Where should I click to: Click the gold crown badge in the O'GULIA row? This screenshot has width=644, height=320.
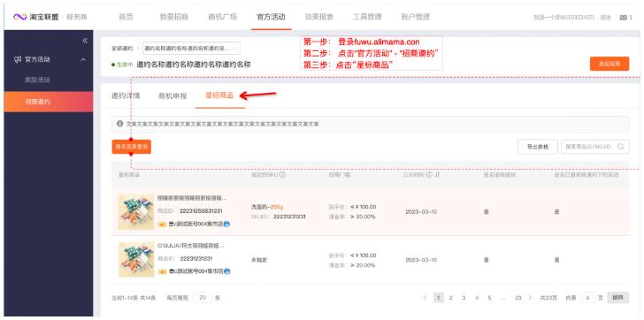coord(162,271)
